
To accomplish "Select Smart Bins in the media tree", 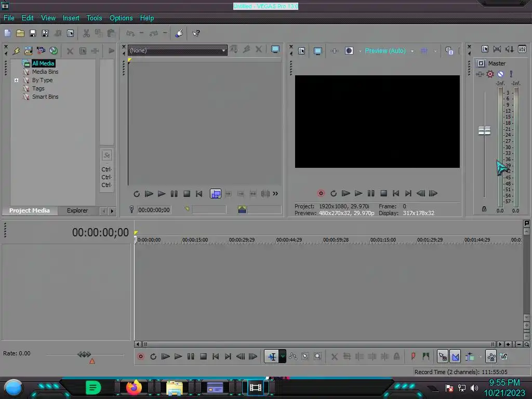I will pos(45,97).
